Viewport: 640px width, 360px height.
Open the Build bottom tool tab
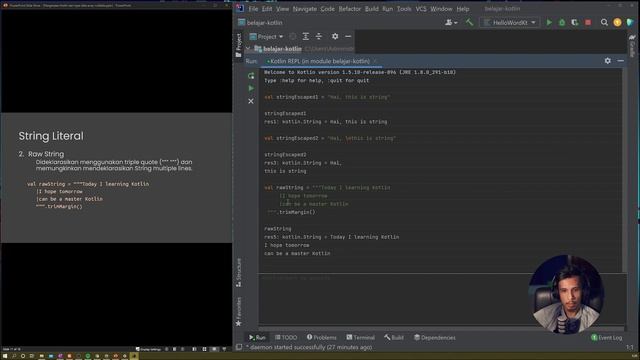(x=394, y=338)
